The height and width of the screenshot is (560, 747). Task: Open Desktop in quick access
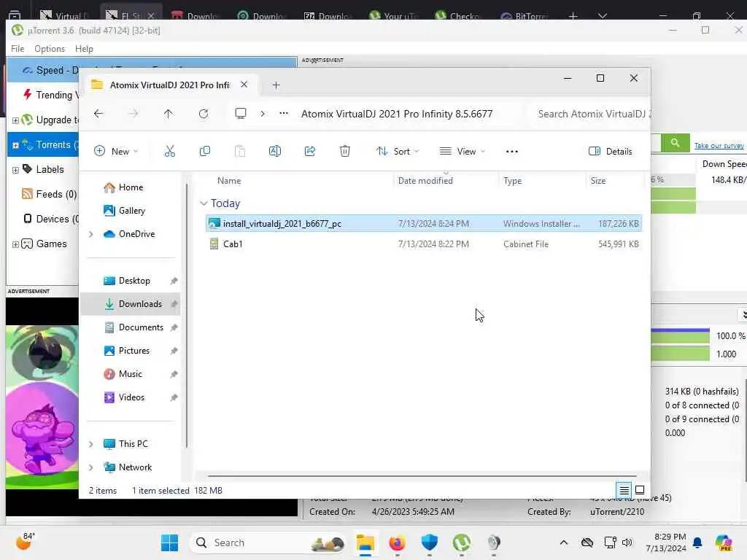[x=134, y=281]
